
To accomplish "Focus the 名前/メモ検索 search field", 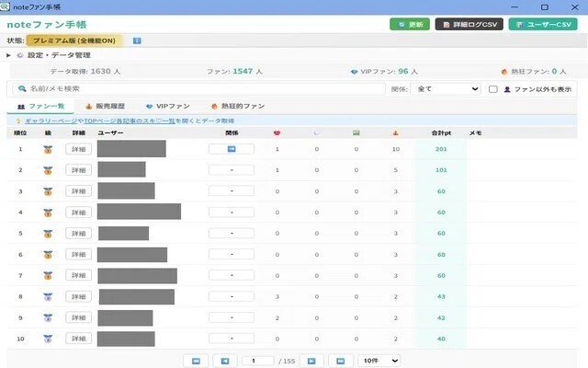I will (x=199, y=88).
